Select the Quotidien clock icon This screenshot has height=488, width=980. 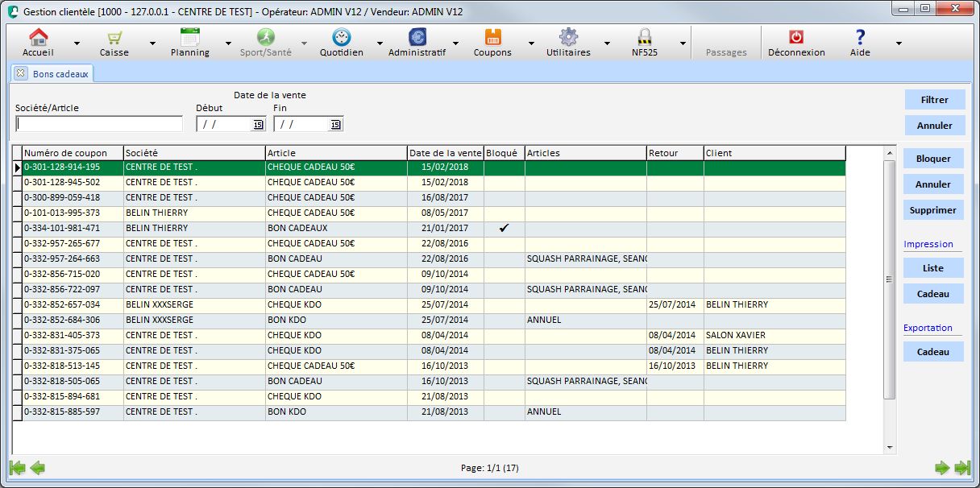[x=341, y=37]
